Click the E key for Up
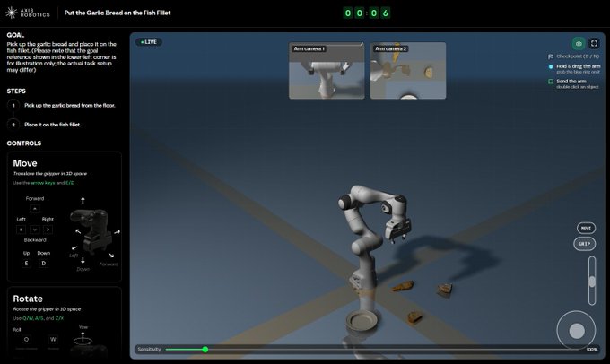 [26, 264]
